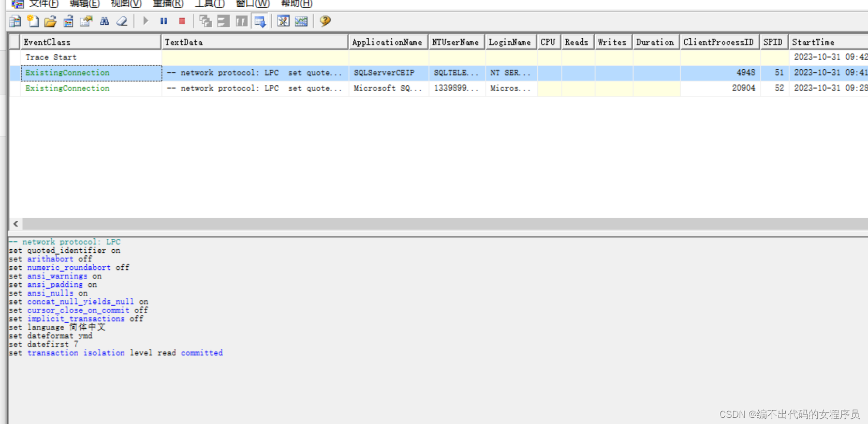Open the 重播(R) menu
The width and height of the screenshot is (868, 424).
(168, 4)
